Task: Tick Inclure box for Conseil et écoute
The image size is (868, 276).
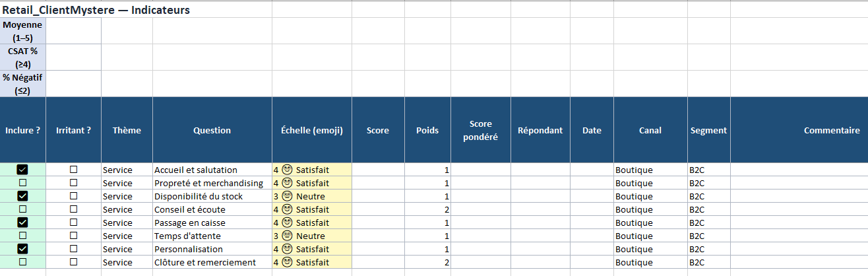Action: point(22,209)
